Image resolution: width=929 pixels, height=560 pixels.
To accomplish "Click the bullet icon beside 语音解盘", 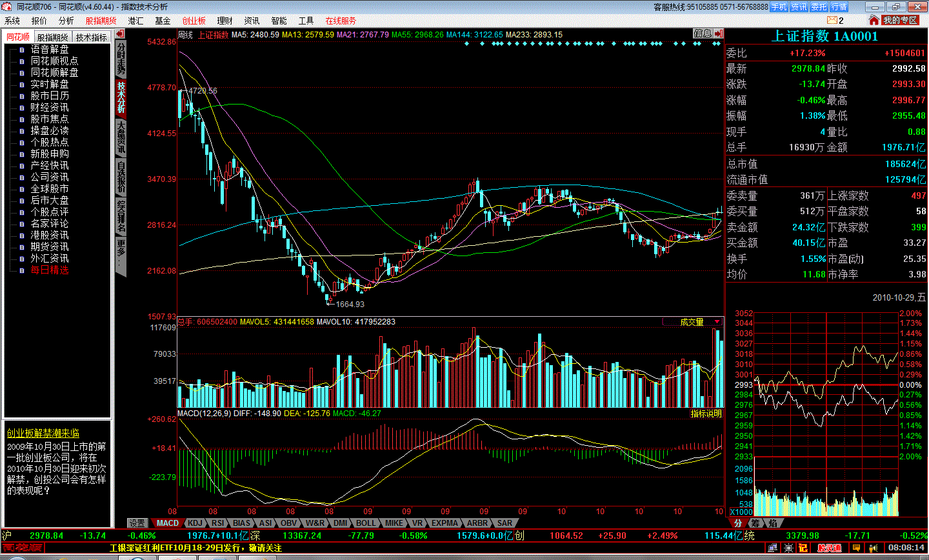I will [x=21, y=50].
